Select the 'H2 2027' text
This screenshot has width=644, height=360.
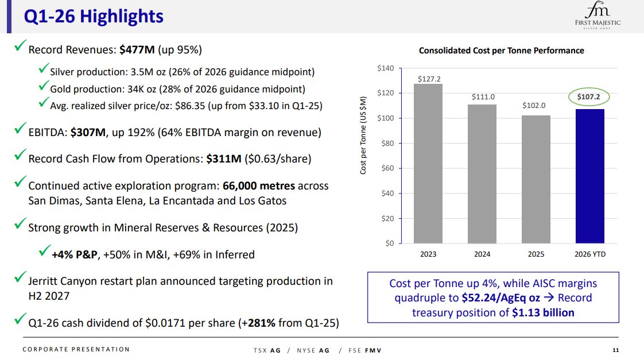tap(49, 296)
